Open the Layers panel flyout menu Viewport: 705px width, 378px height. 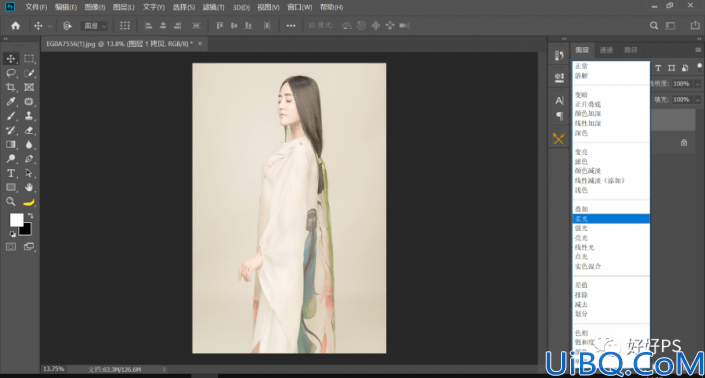pos(698,50)
